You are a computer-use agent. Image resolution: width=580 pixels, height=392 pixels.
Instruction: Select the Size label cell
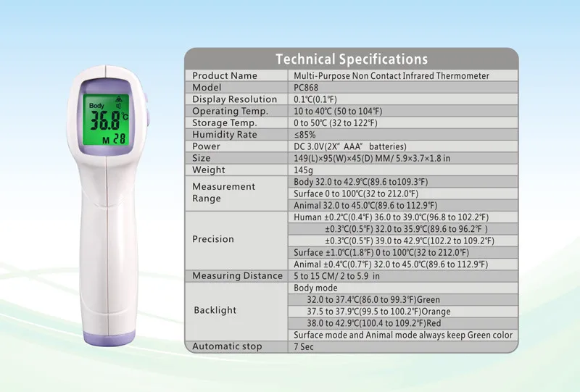pyautogui.click(x=237, y=158)
